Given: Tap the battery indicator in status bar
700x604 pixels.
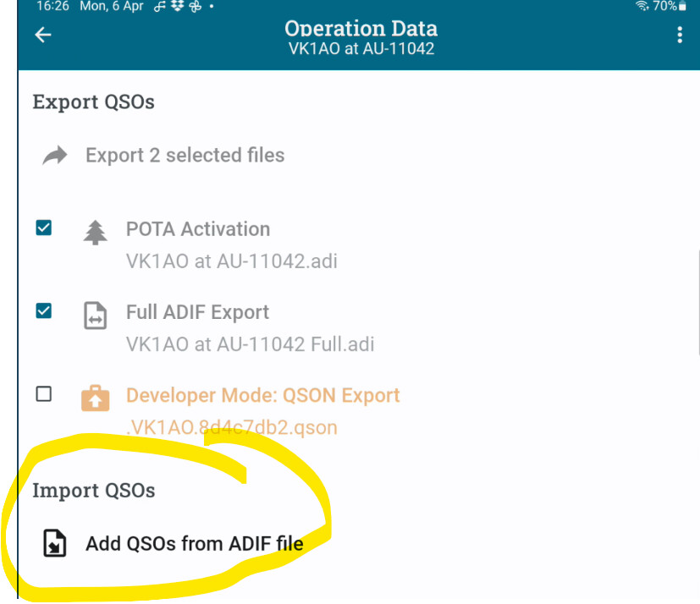Looking at the screenshot, I should pos(682,7).
